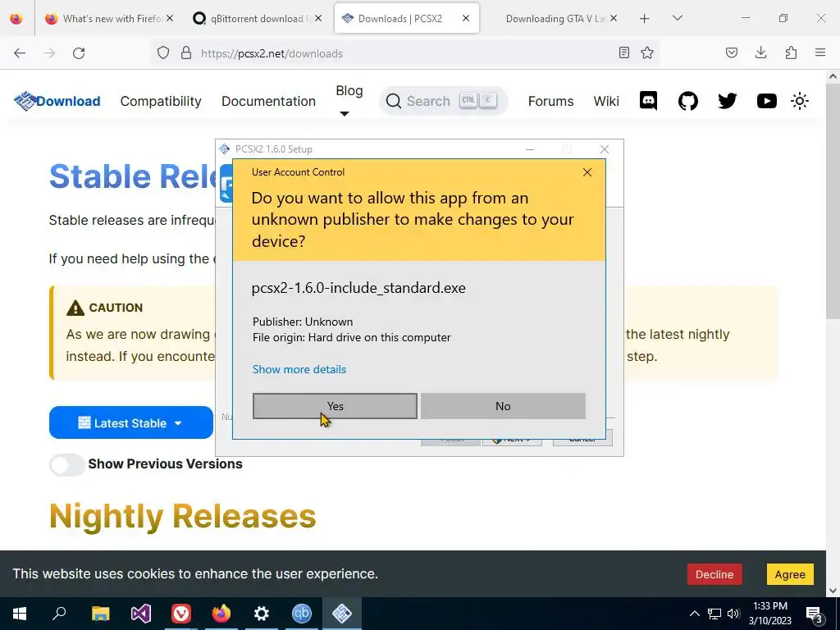840x630 pixels.
Task: Click Yes in User Account Control dialog
Action: point(335,406)
